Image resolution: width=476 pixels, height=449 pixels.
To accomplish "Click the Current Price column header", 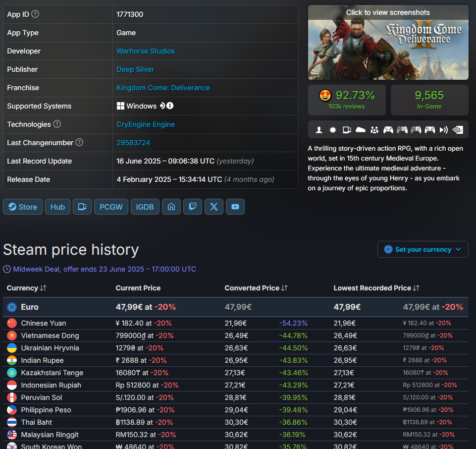I will coord(138,288).
